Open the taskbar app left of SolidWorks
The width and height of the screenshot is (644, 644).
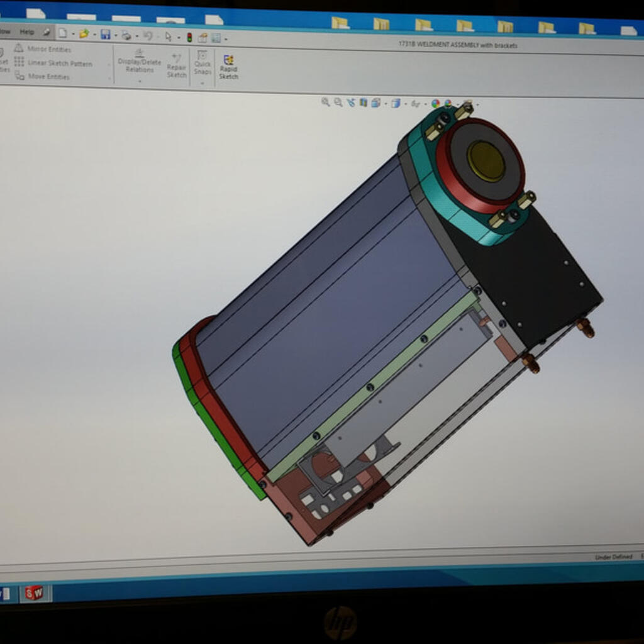[7, 594]
